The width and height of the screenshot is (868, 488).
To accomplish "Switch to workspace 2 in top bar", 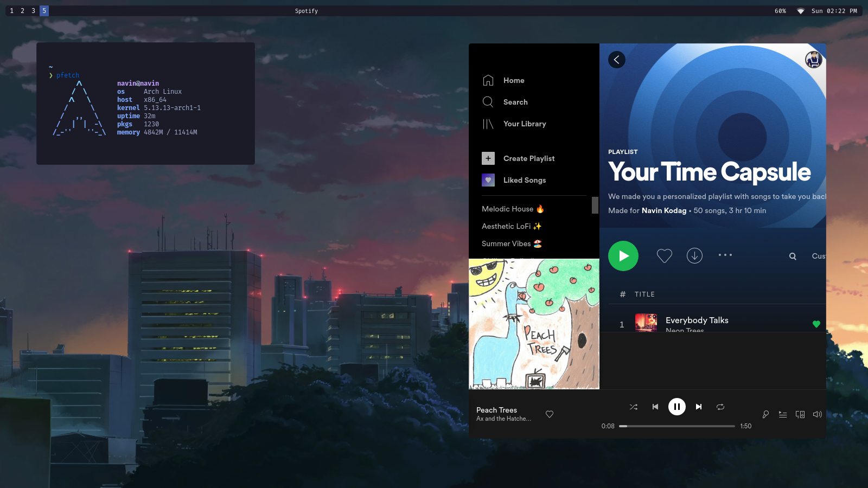I will pos(22,11).
